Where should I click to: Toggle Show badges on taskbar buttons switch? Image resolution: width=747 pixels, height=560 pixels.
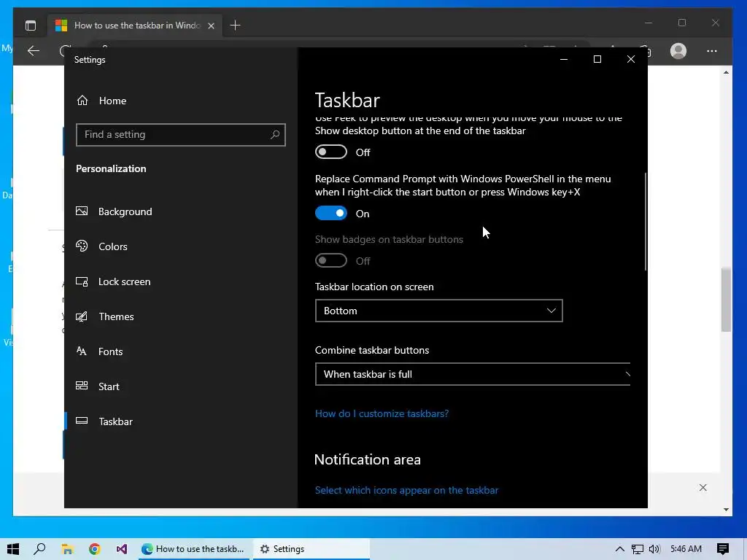click(x=331, y=260)
